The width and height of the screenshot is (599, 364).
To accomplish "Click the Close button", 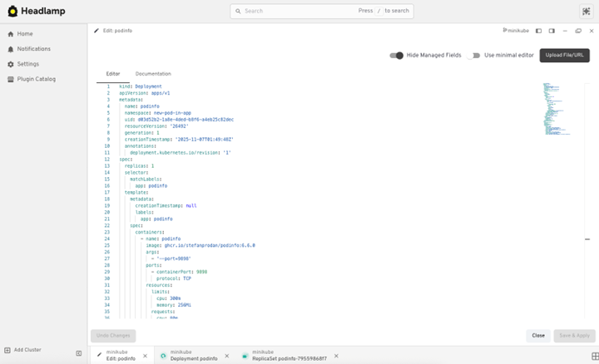I will (538, 336).
